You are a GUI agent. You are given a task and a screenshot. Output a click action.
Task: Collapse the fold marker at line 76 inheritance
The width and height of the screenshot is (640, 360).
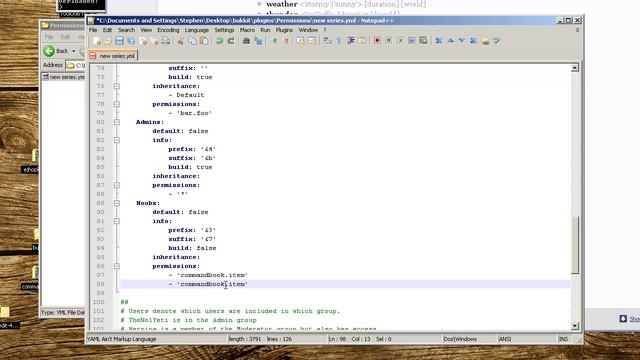[117, 86]
